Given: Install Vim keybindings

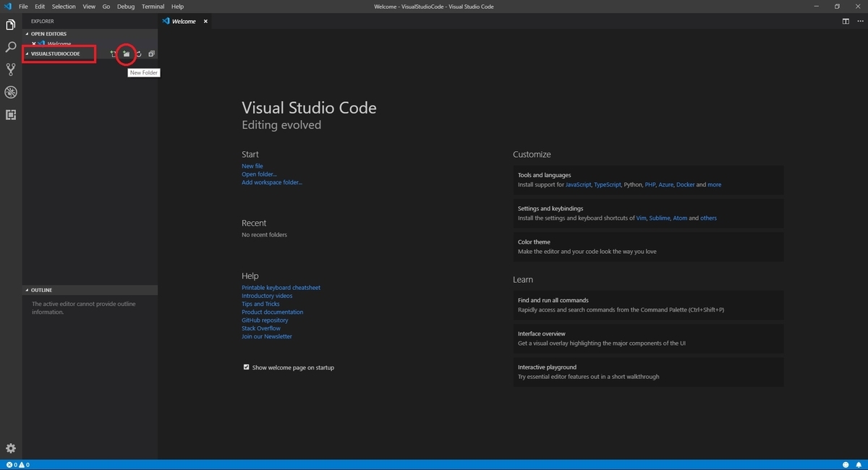Looking at the screenshot, I should coord(641,218).
